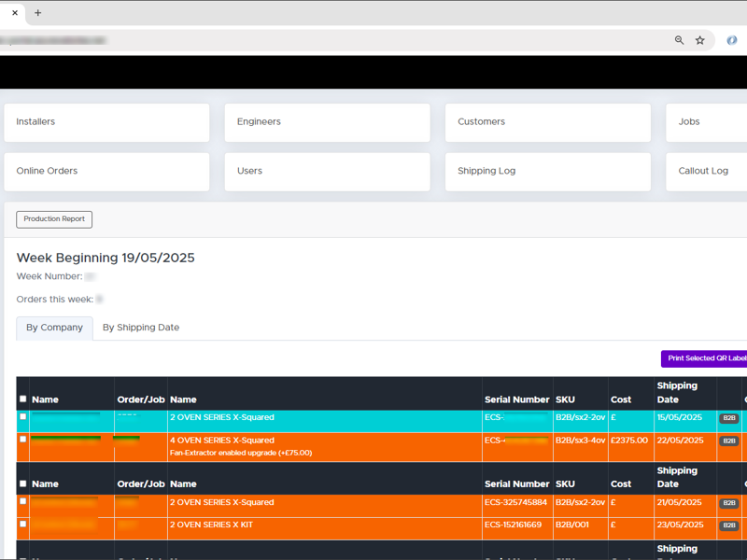This screenshot has height=560, width=747.
Task: Switch to the By Shipping Date tab
Action: coord(140,328)
